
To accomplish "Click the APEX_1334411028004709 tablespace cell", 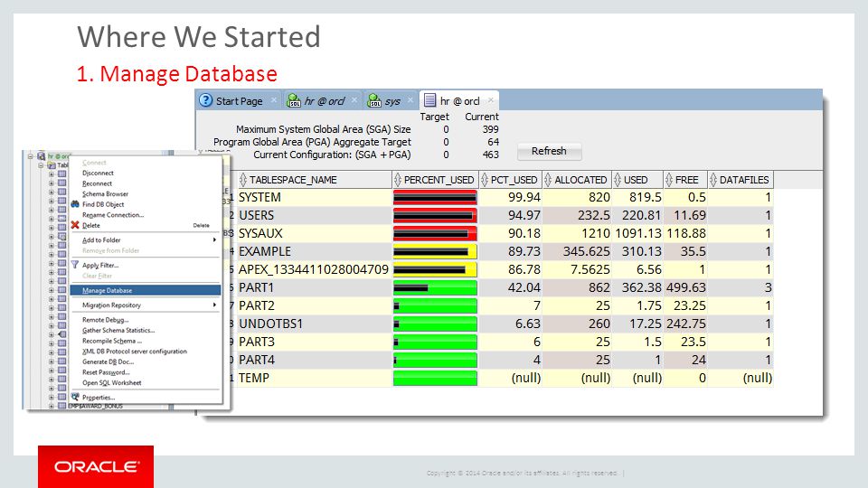I will pos(314,269).
